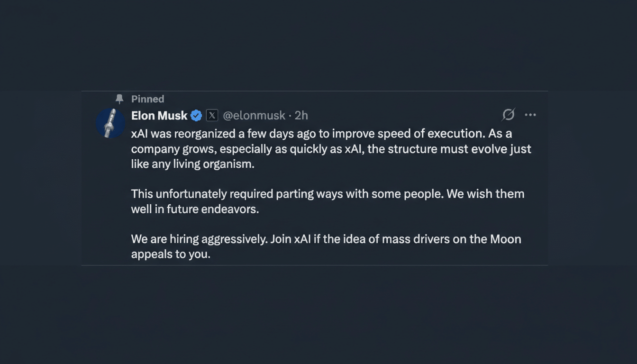Click Elon Musk's circular profile avatar
The width and height of the screenshot is (637, 364).
(x=110, y=123)
